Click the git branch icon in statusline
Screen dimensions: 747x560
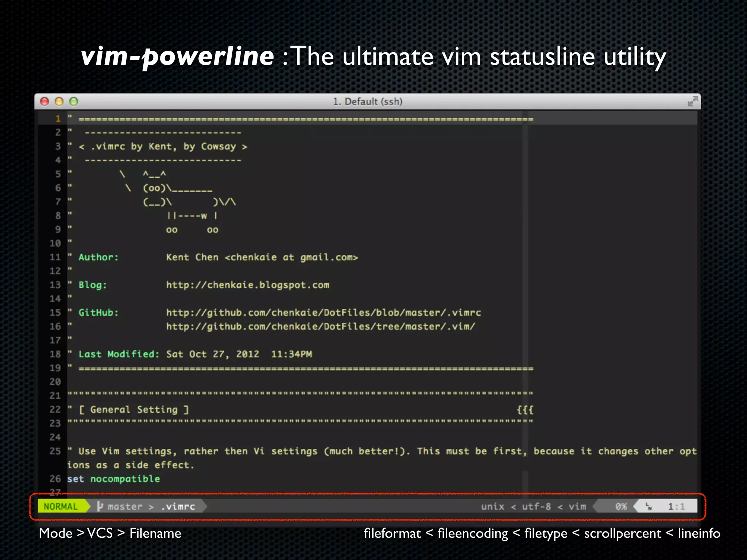coord(100,506)
